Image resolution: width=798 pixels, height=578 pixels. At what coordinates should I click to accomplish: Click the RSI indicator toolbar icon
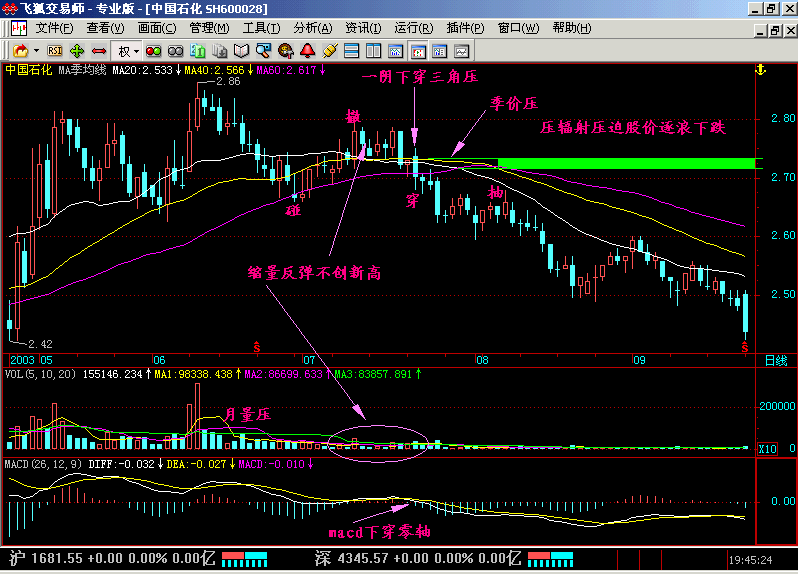coord(55,50)
